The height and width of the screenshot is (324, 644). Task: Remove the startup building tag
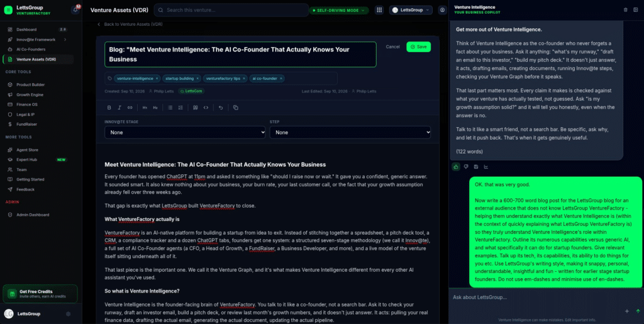(x=197, y=78)
